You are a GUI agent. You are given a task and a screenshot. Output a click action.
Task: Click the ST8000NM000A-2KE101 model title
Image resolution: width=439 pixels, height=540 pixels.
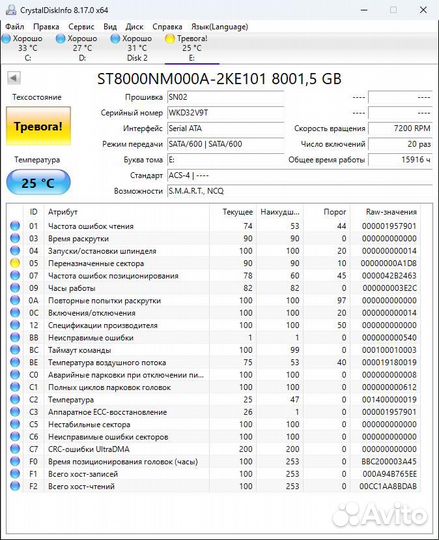click(x=219, y=79)
